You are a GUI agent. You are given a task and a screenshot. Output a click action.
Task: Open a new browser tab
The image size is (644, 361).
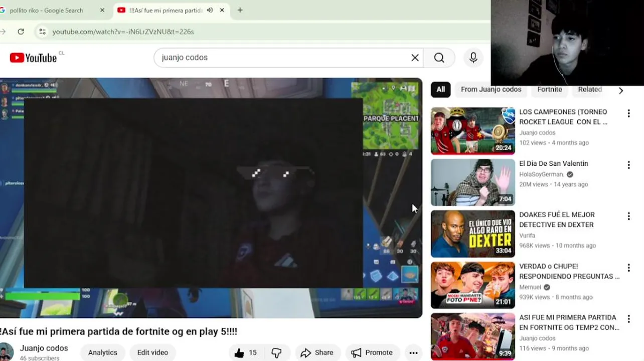pyautogui.click(x=240, y=10)
